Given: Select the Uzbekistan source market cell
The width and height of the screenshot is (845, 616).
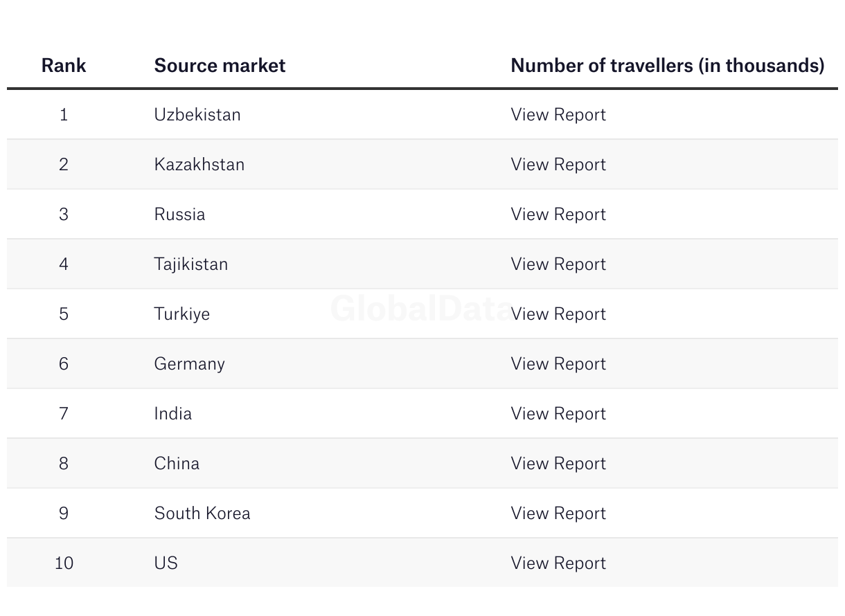Looking at the screenshot, I should tap(197, 114).
